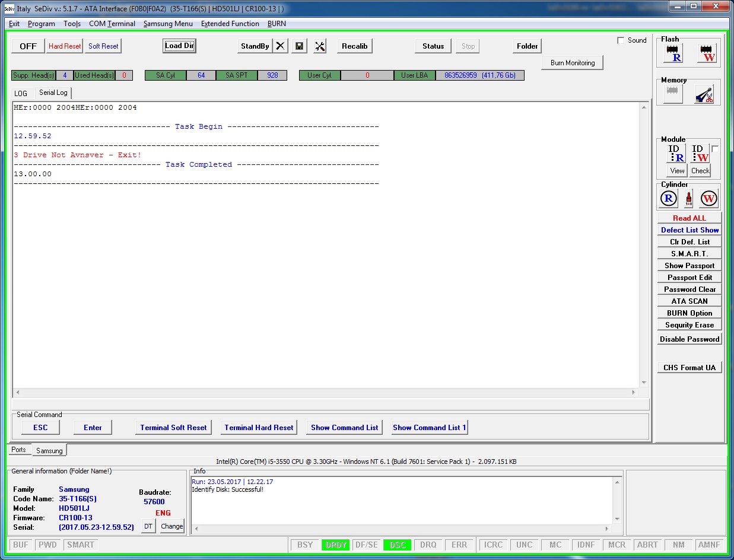Click the X icon beside StandBy
Screen dimensions: 734x560
coord(281,46)
